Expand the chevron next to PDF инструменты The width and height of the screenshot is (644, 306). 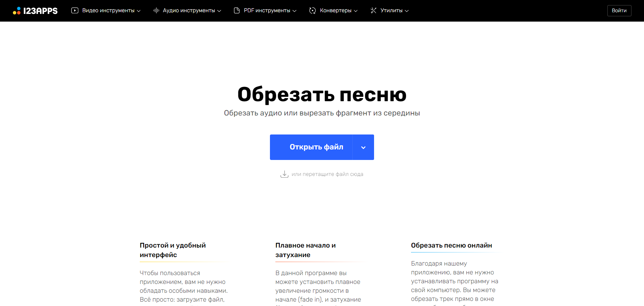coord(294,11)
